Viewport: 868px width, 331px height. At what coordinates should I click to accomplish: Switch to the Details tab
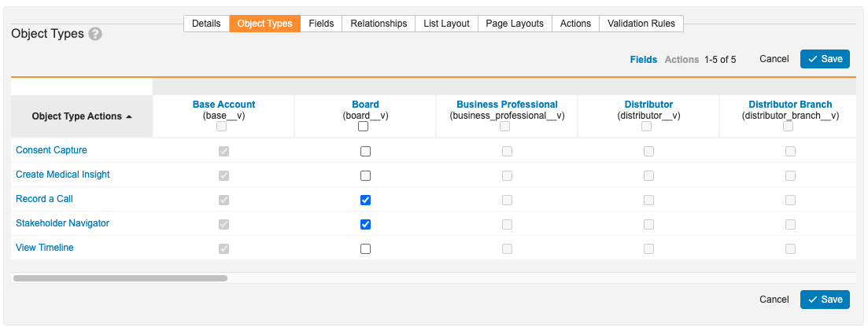coord(206,24)
